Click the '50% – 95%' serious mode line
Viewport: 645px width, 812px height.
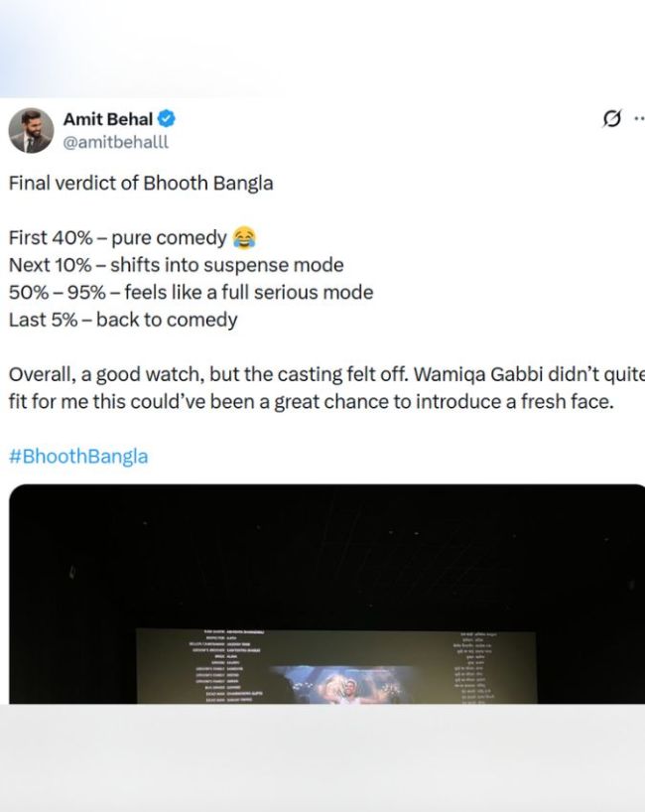tap(191, 293)
